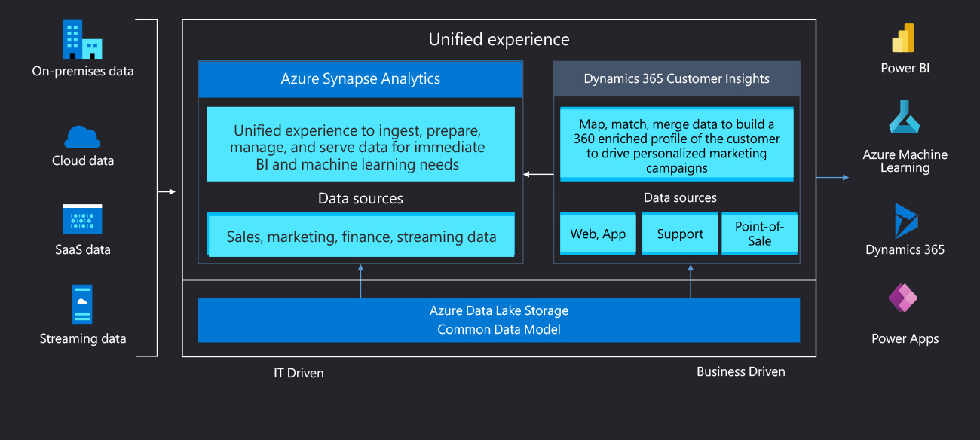Click the SaaS data window icon
Screen dimensions: 980x440
82,219
